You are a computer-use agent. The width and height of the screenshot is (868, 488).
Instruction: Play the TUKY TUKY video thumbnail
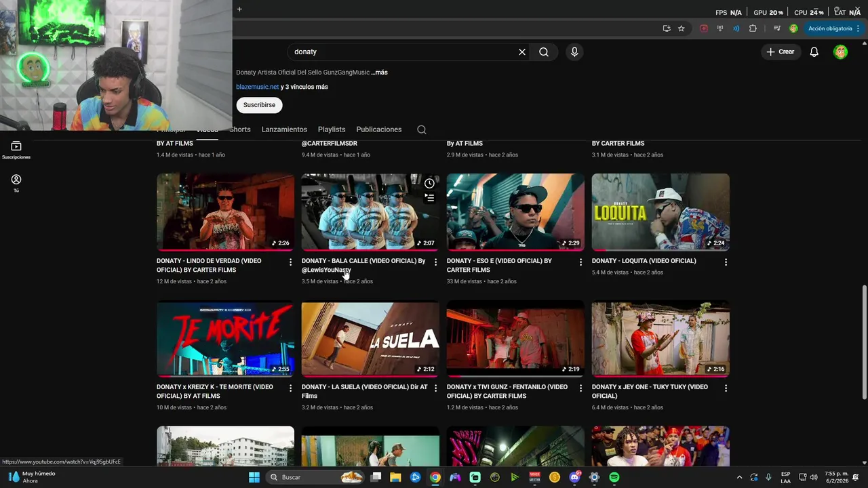pyautogui.click(x=660, y=338)
